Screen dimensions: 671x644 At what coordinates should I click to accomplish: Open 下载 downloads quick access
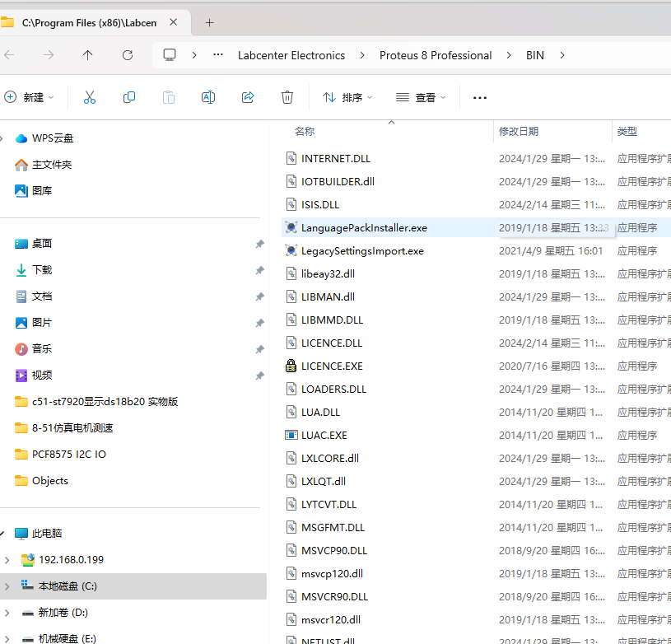click(34, 270)
